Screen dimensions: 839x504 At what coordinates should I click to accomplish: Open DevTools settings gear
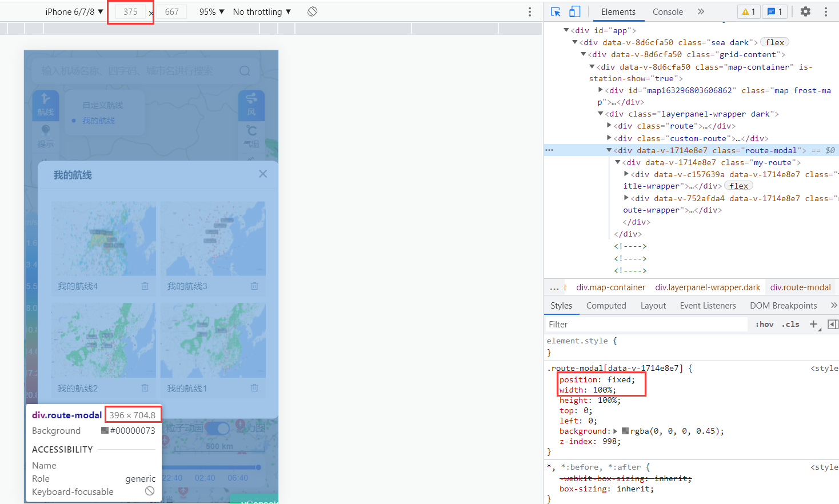click(x=805, y=11)
